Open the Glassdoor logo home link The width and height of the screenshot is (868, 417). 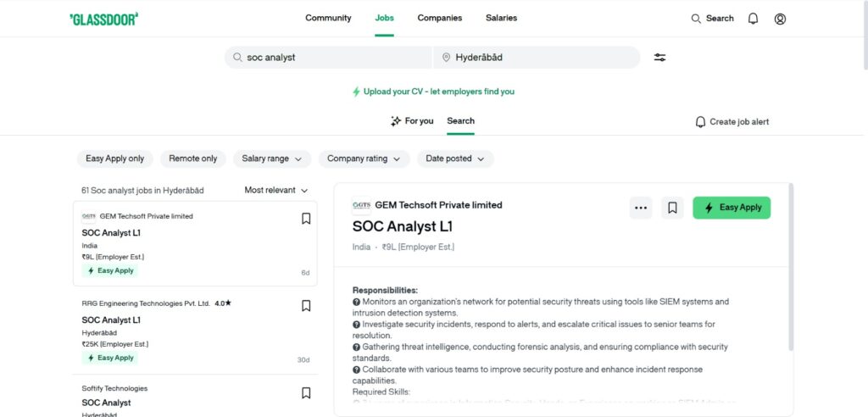(103, 19)
